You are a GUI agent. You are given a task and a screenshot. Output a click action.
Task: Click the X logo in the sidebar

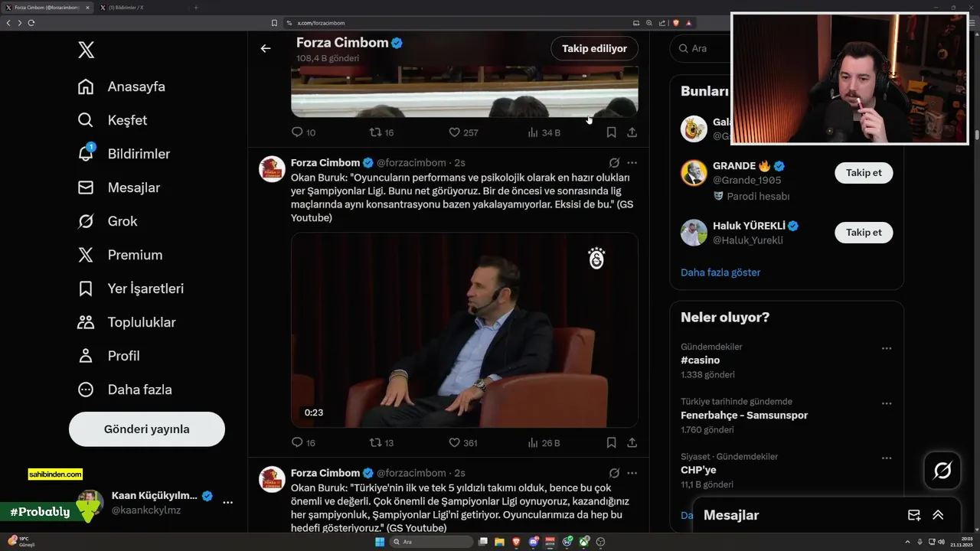[86, 51]
